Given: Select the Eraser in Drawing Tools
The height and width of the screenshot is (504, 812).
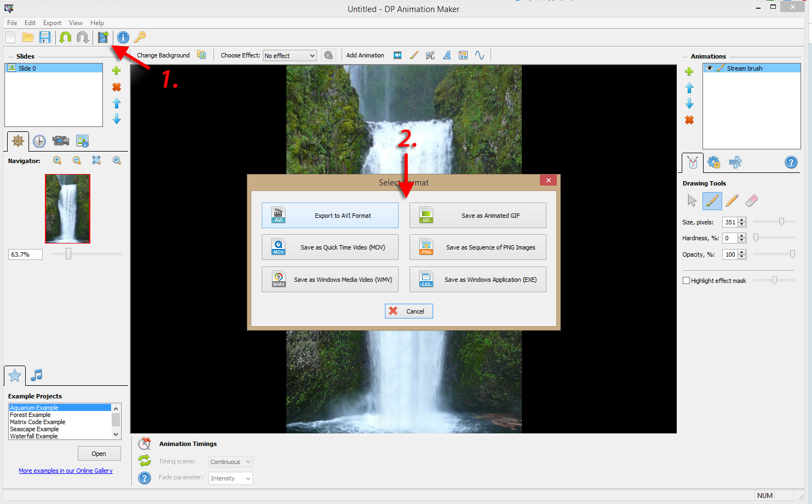Looking at the screenshot, I should click(x=752, y=201).
